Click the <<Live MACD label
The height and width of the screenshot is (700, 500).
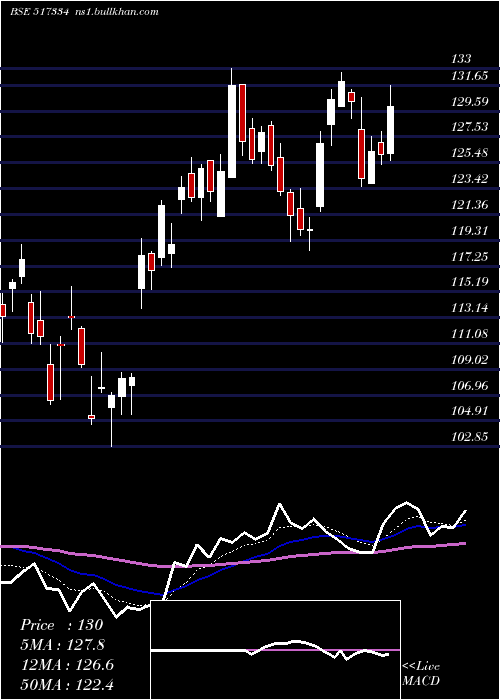(x=421, y=673)
